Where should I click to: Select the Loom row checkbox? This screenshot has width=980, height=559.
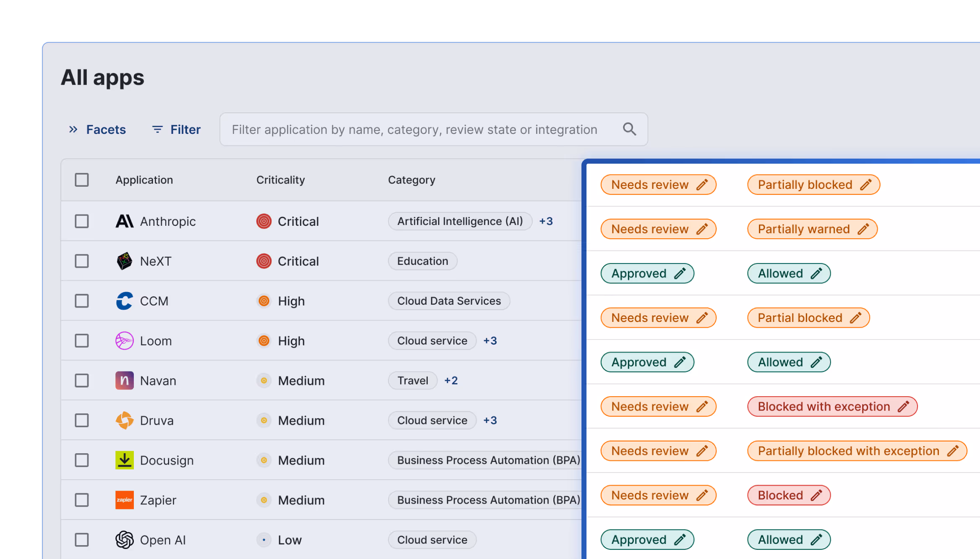coord(82,341)
